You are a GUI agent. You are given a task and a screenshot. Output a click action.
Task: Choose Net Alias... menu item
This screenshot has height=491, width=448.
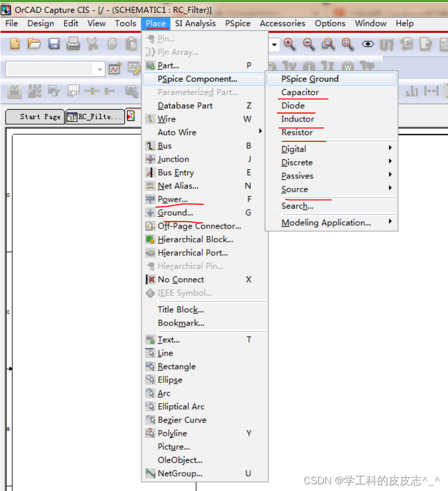(x=205, y=186)
